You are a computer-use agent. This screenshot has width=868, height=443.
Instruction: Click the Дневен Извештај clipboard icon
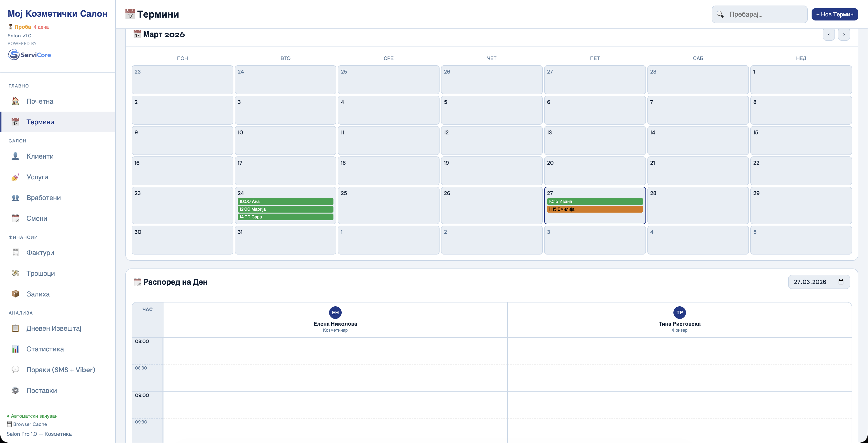point(15,328)
